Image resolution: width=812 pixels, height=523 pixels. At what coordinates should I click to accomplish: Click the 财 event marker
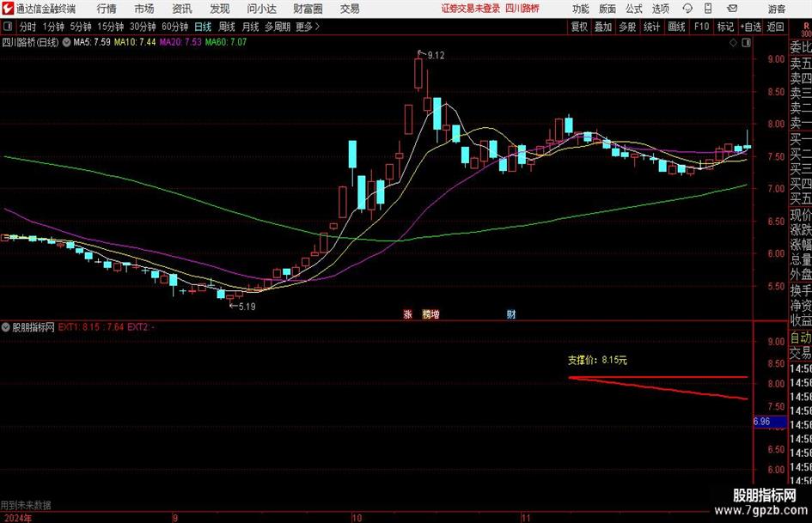(511, 314)
